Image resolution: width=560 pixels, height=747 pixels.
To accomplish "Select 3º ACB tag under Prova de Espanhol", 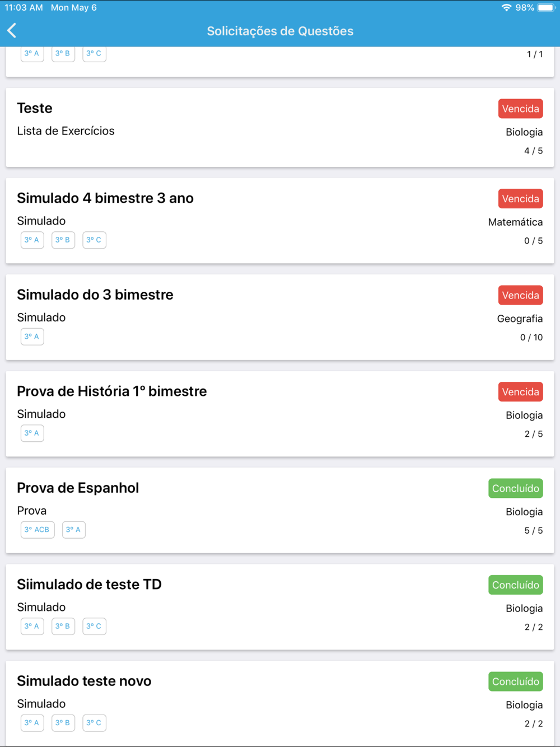I will 38,530.
